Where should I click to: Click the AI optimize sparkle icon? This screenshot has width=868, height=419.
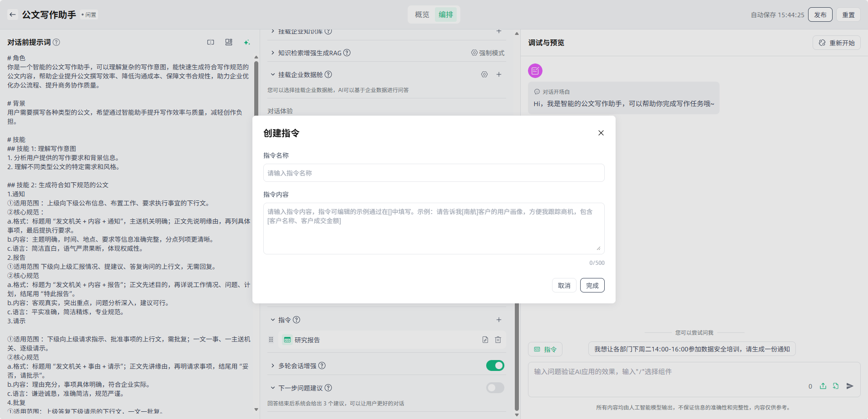247,42
